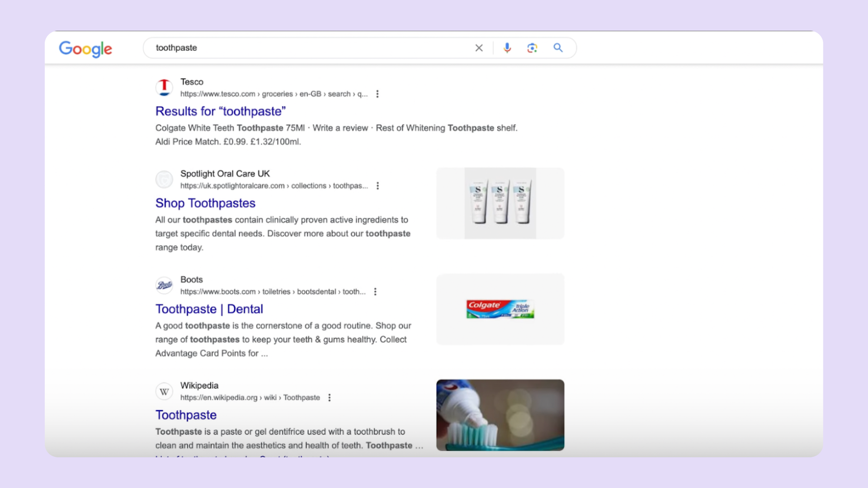Image resolution: width=868 pixels, height=488 pixels.
Task: Click the Spotlight toothpaste tubes thumbnail
Action: [500, 203]
